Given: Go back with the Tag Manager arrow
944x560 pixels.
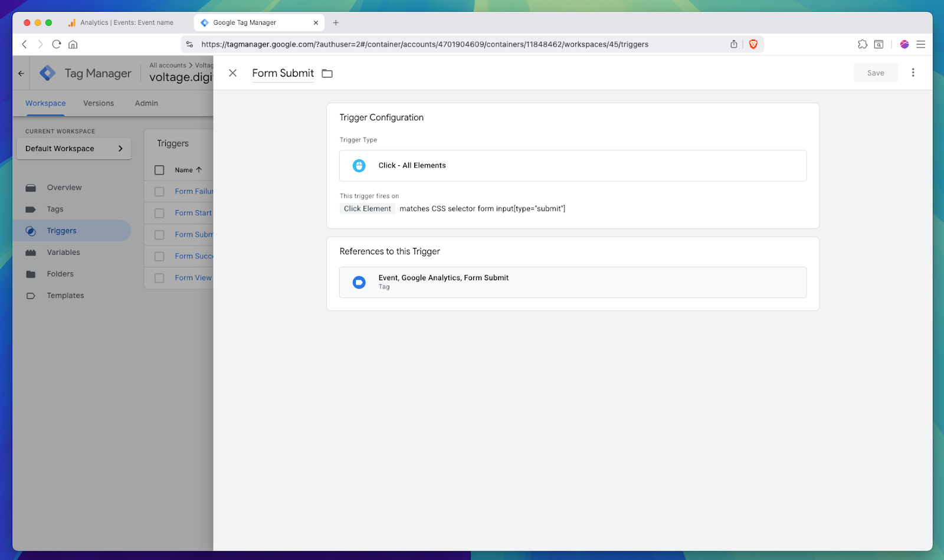Looking at the screenshot, I should pyautogui.click(x=21, y=73).
